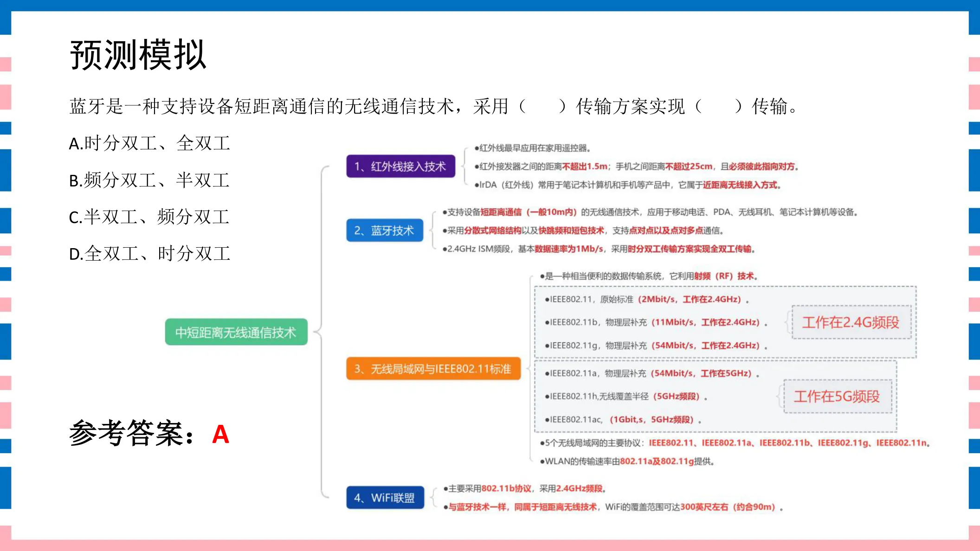The height and width of the screenshot is (551, 980).
Task: Click the IEEE802.11a 工作在5GHz bullet
Action: click(652, 373)
